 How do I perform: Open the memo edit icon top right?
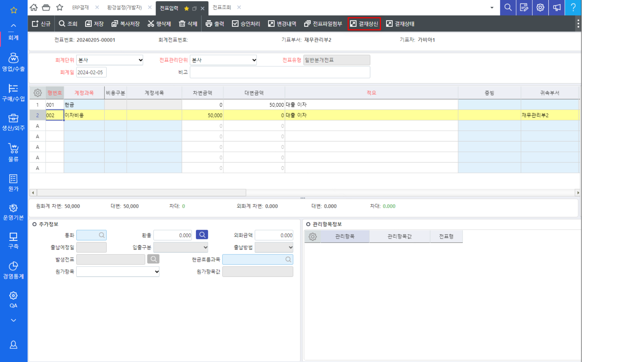[524, 7]
